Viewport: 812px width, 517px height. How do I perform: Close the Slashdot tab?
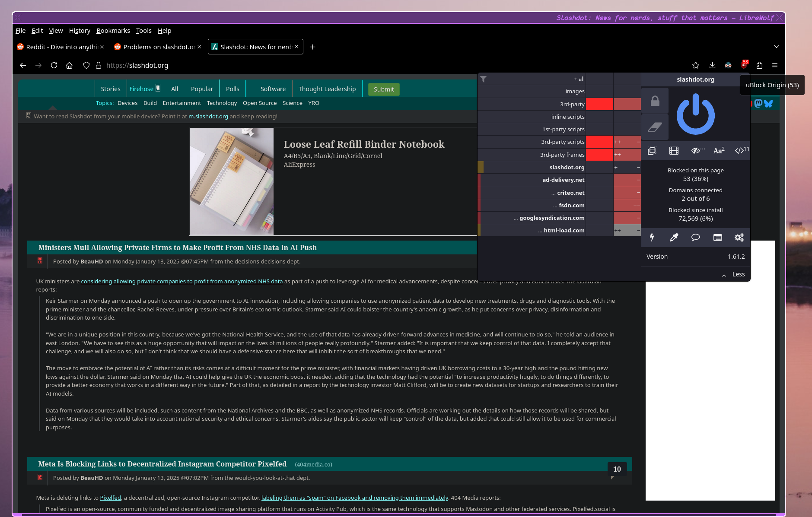(296, 47)
